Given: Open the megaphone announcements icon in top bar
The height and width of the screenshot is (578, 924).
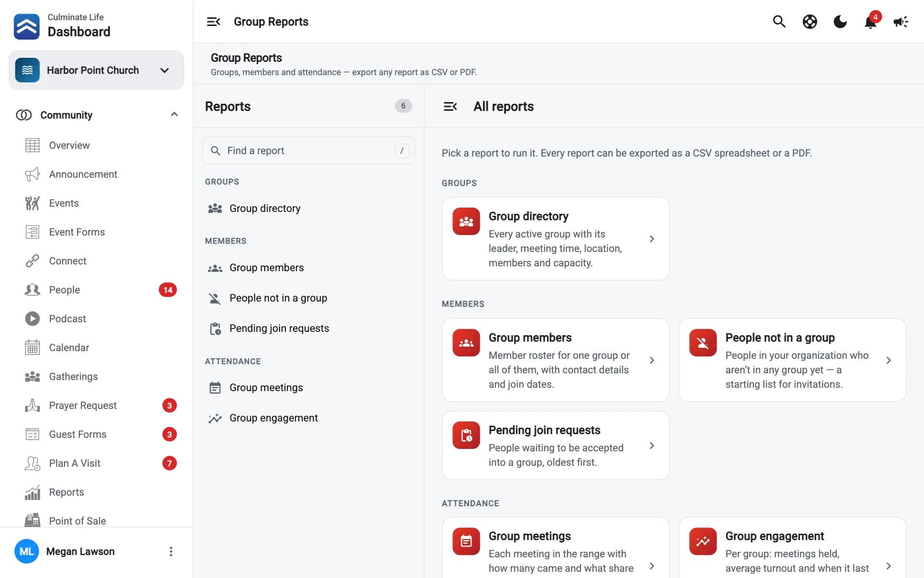Looking at the screenshot, I should [901, 22].
